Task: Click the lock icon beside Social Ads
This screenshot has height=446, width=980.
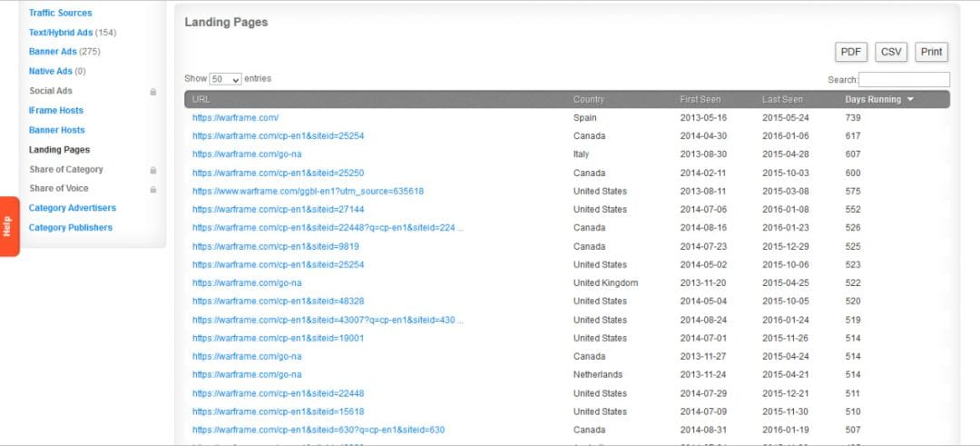Action: (153, 92)
